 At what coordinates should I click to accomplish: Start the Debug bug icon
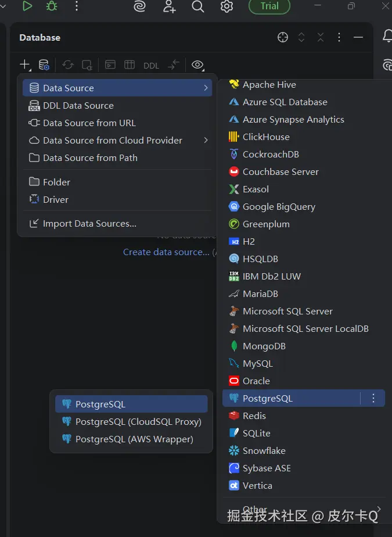52,6
